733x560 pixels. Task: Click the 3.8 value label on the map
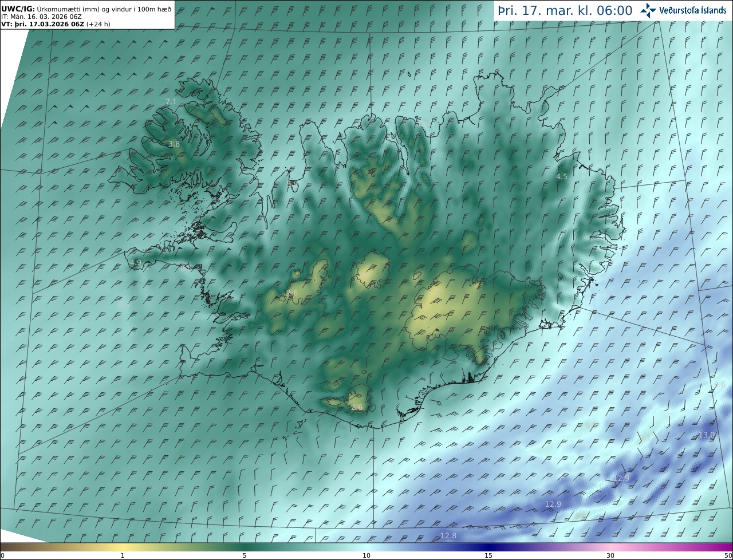click(x=174, y=144)
